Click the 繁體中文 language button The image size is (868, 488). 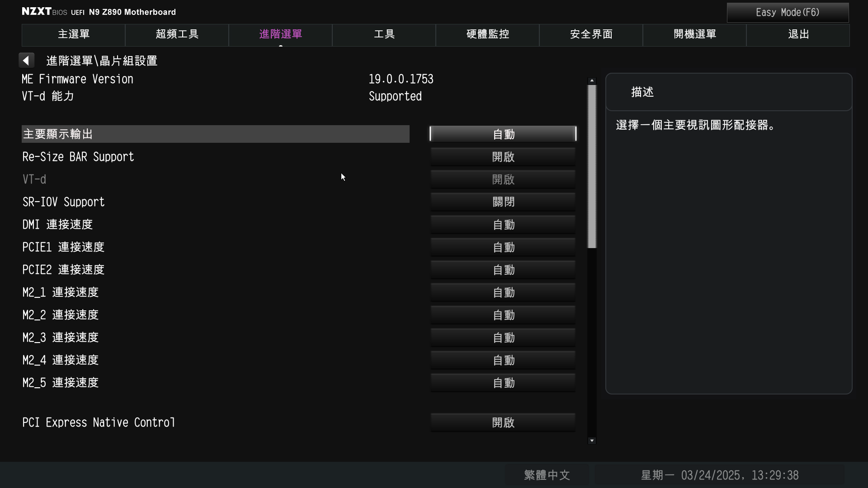[547, 475]
